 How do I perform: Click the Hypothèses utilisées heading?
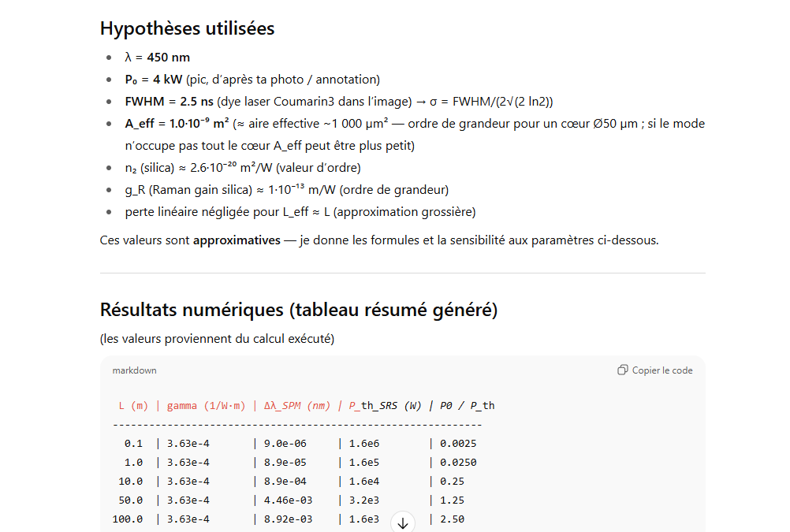187,28
